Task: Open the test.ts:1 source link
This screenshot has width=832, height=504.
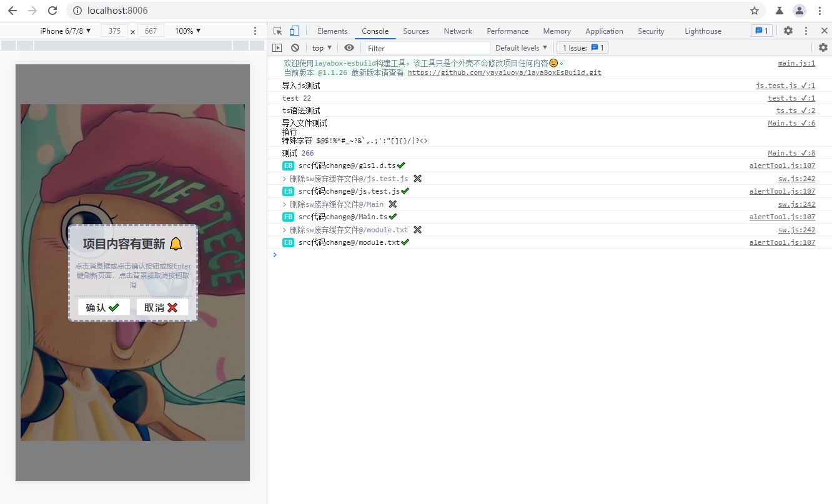Action: (x=791, y=98)
